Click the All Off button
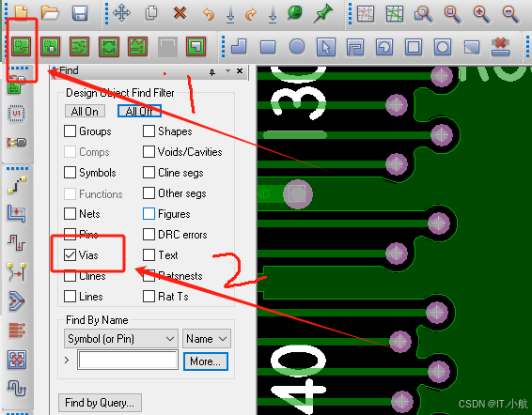 click(x=139, y=111)
